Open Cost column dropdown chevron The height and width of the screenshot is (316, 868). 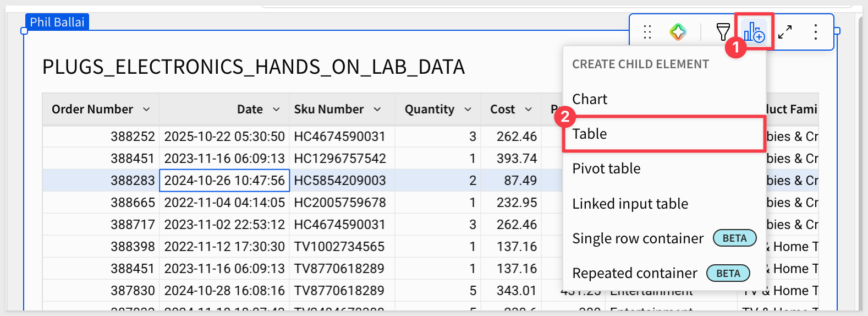tap(528, 110)
